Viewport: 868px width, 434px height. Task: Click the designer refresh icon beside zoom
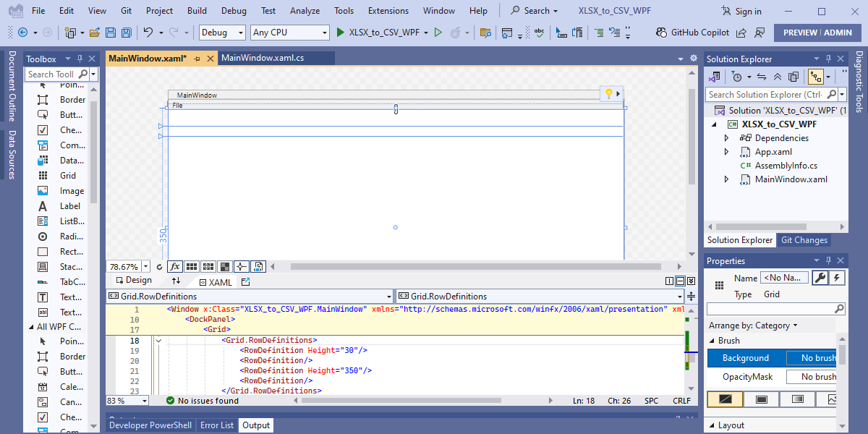click(159, 267)
